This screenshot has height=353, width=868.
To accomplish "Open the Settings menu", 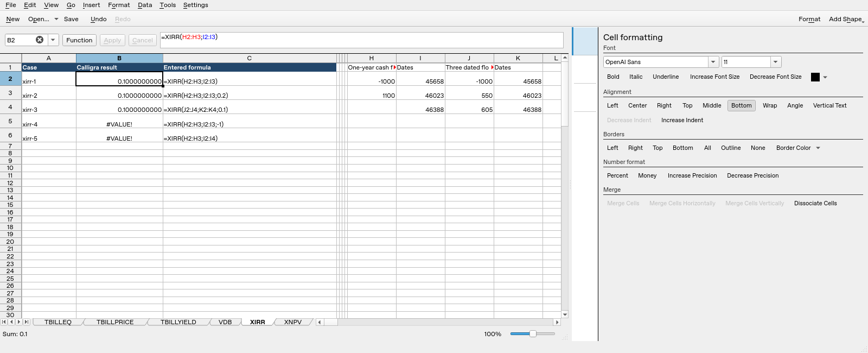I will pos(195,5).
